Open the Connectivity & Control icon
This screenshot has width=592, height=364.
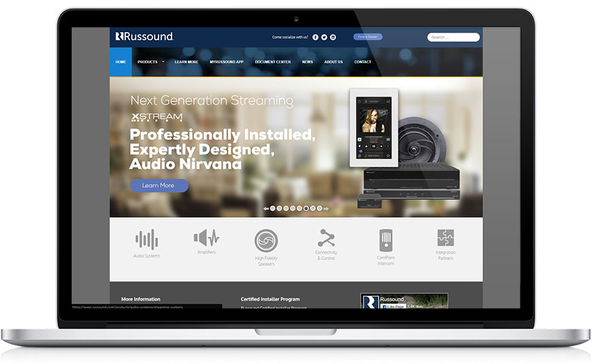326,238
